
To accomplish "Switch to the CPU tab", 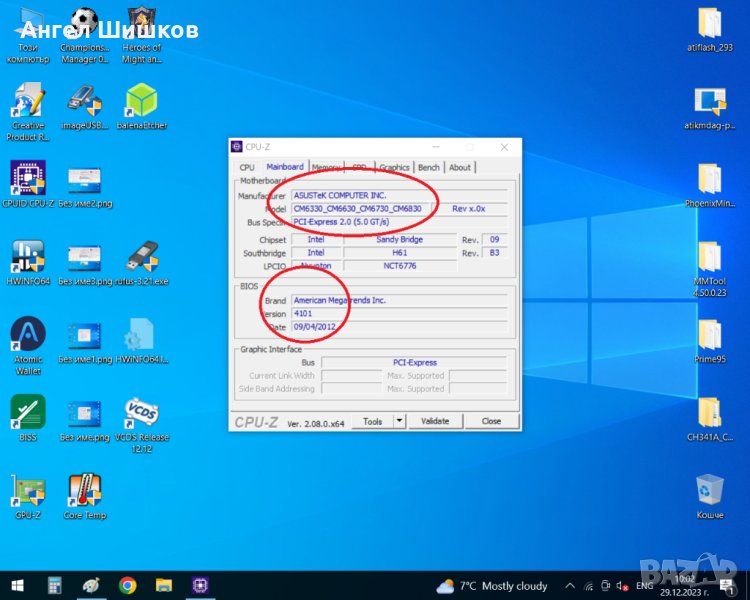I will click(247, 168).
